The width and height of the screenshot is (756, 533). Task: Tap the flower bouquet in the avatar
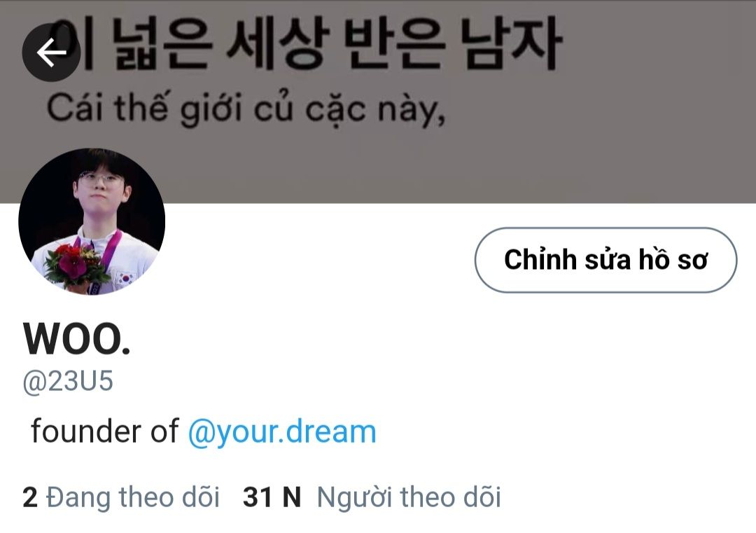click(x=77, y=265)
